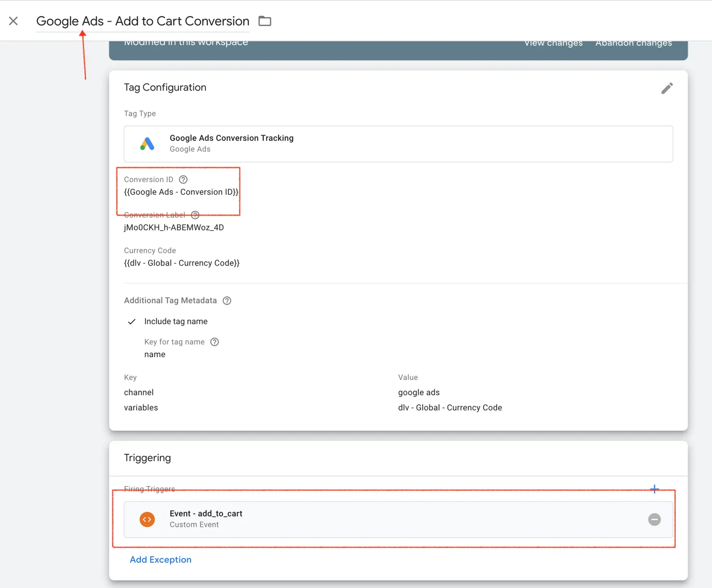Open the folder icon beside tag name
The height and width of the screenshot is (588, 712).
coord(265,21)
